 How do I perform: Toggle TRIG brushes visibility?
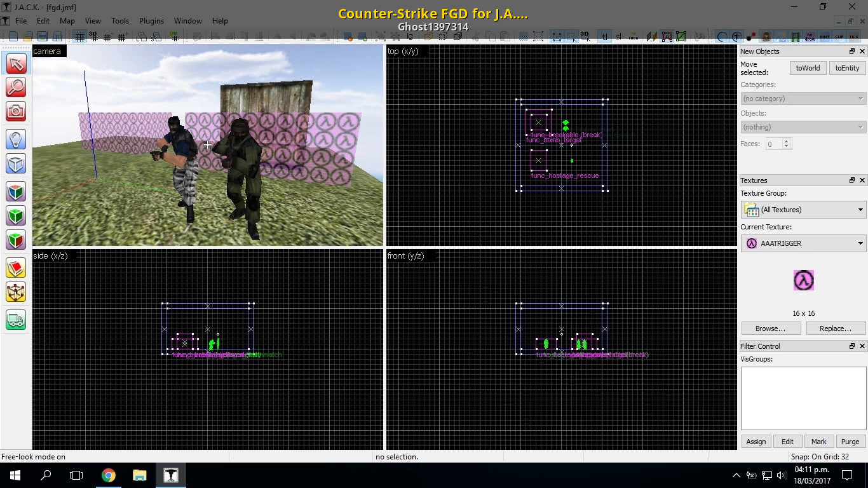853,37
